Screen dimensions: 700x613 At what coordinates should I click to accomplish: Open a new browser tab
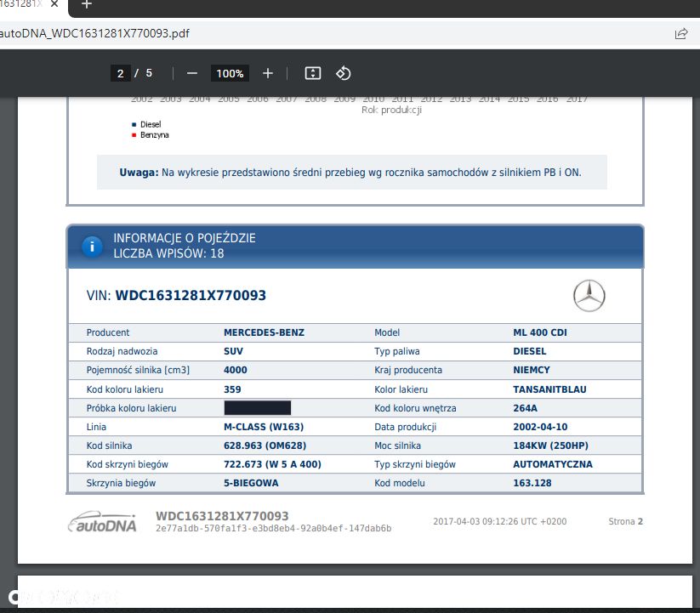[87, 4]
